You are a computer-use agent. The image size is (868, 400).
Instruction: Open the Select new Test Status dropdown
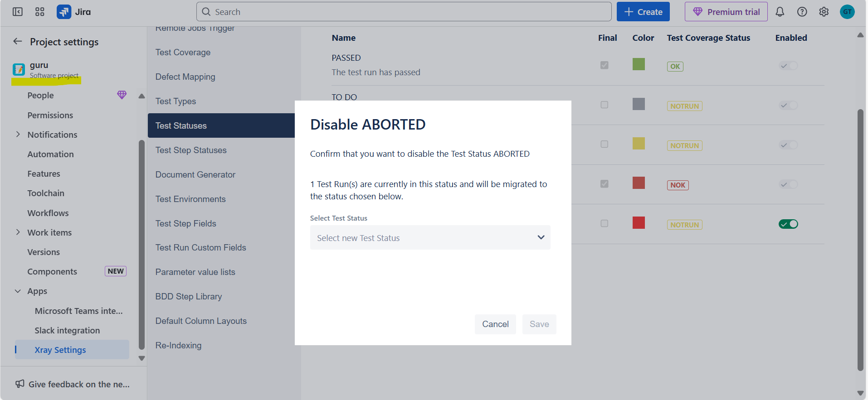(x=430, y=237)
